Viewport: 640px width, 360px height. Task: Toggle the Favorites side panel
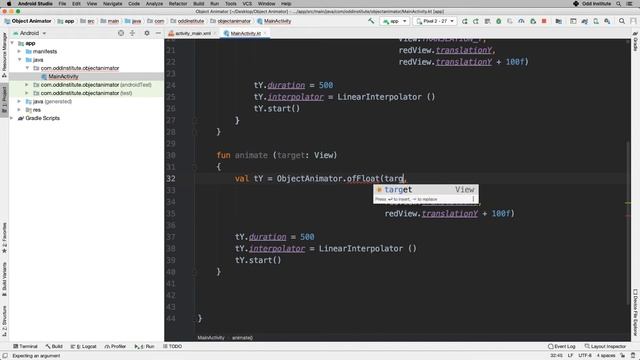point(4,238)
